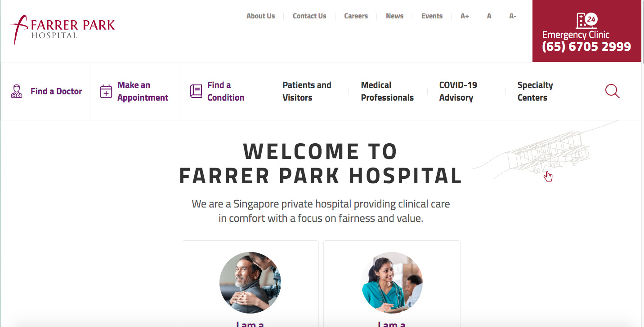Expand the Specialty Centers menu
This screenshot has height=327, width=644.
(535, 91)
